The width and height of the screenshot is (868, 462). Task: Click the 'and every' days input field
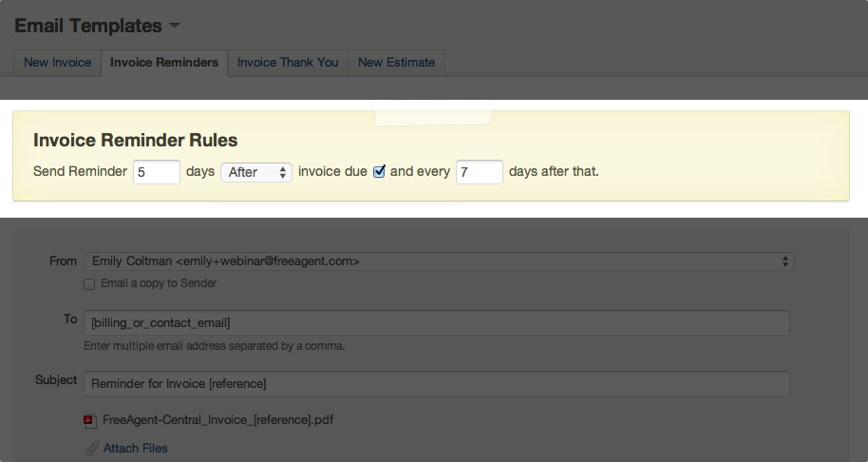pos(480,172)
